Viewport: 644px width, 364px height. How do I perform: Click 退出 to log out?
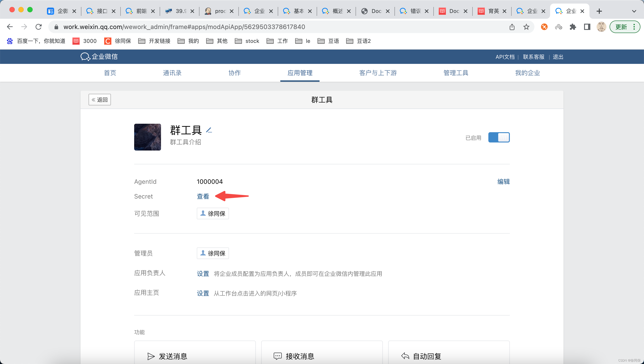coord(558,57)
